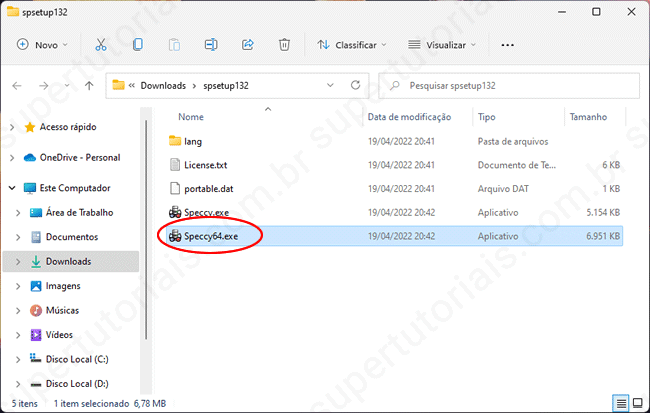Open Disco Local (C:) in sidebar
Screen dimensions: 650x413
click(x=77, y=359)
